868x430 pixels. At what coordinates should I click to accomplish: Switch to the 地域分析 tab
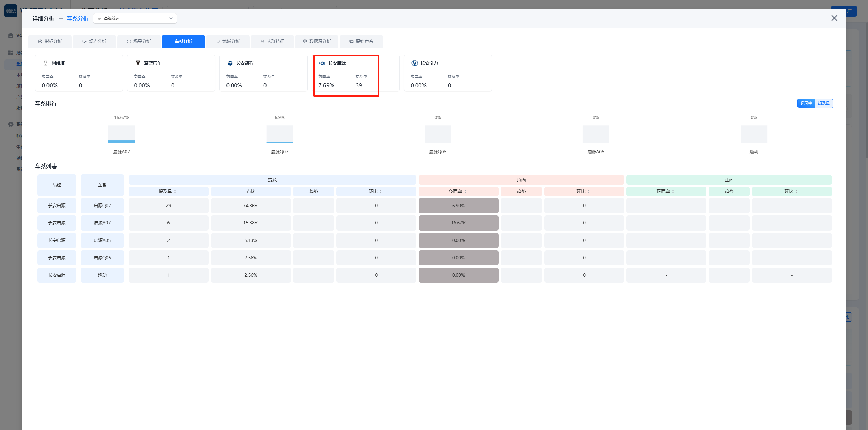point(228,41)
